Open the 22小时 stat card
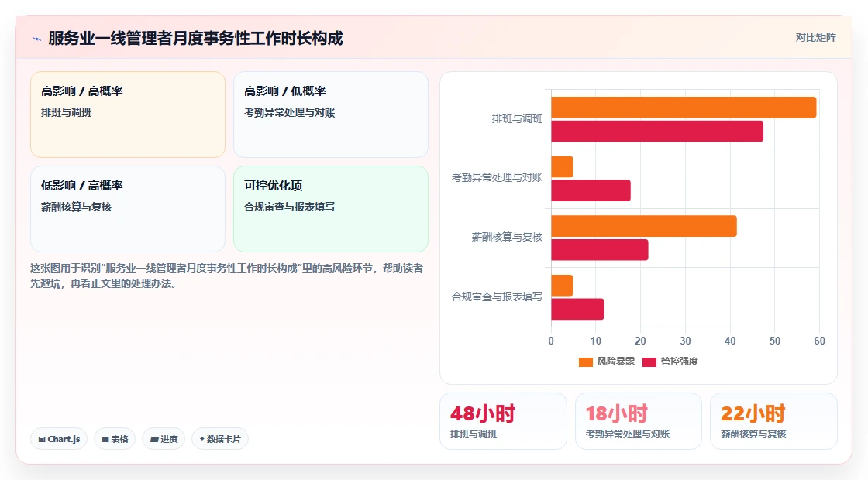The height and width of the screenshot is (480, 868). (773, 421)
